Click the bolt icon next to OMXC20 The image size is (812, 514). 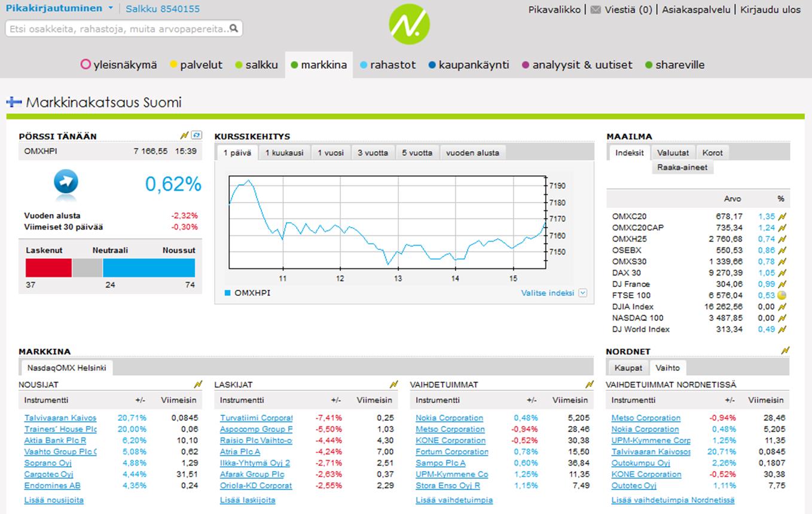pyautogui.click(x=782, y=216)
